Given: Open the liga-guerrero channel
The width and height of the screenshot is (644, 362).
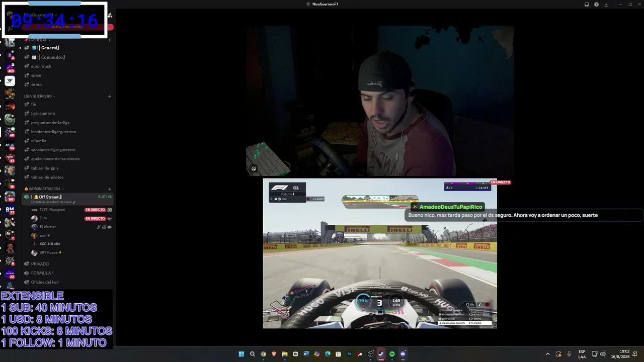Looking at the screenshot, I should pos(67,113).
